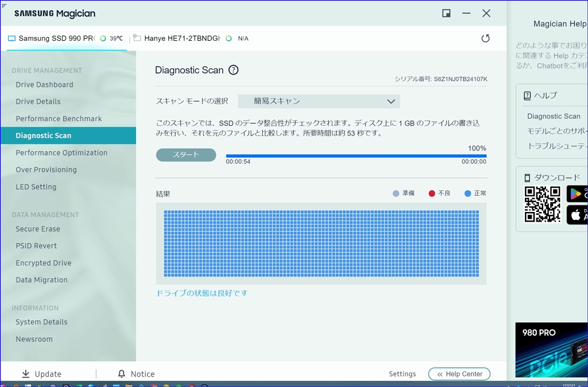The height and width of the screenshot is (387, 588).
Task: Click the Magician Help panel title
Action: tap(560, 24)
